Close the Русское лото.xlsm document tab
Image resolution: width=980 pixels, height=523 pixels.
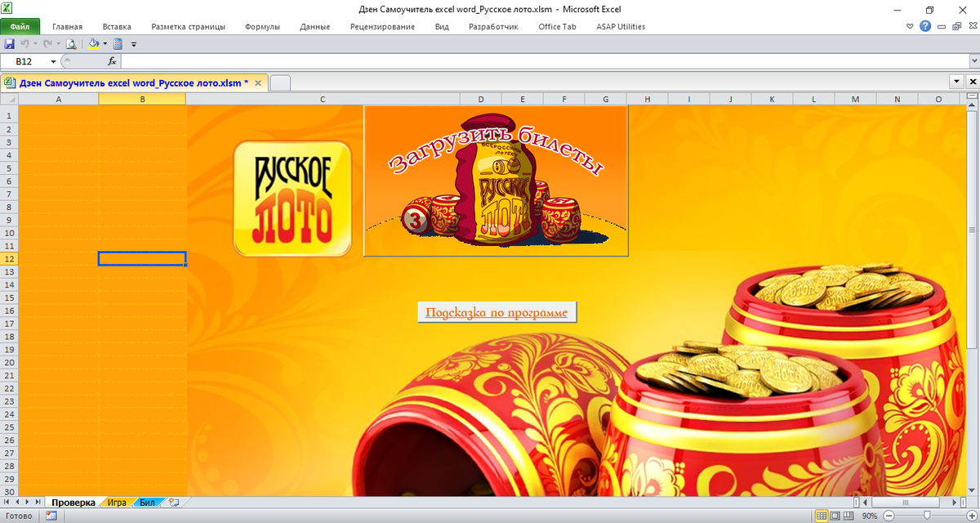tap(258, 83)
